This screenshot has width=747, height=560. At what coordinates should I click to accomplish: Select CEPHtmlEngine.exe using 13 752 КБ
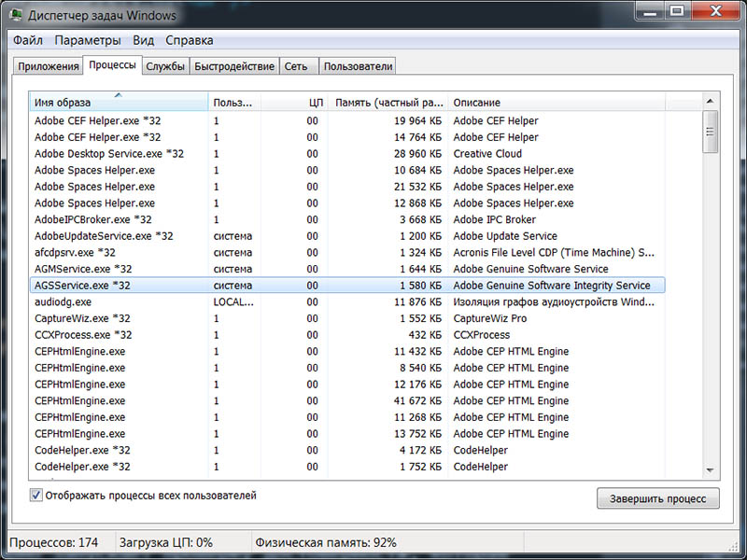tap(346, 434)
